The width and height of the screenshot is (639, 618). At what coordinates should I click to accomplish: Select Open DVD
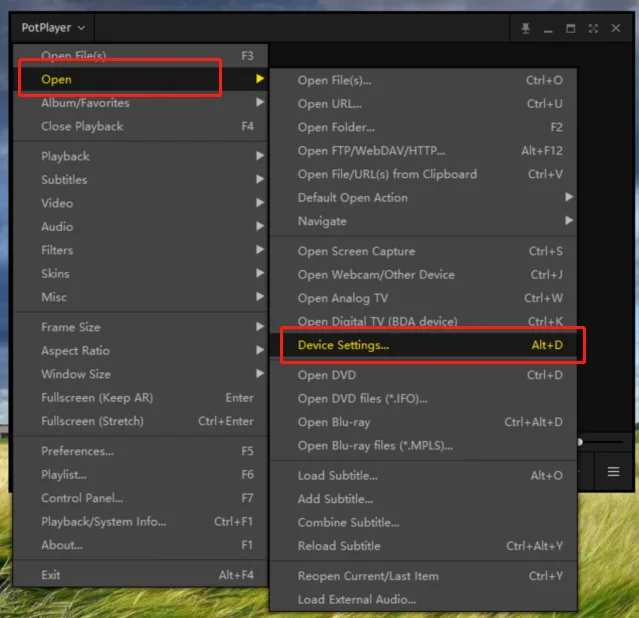(x=423, y=375)
